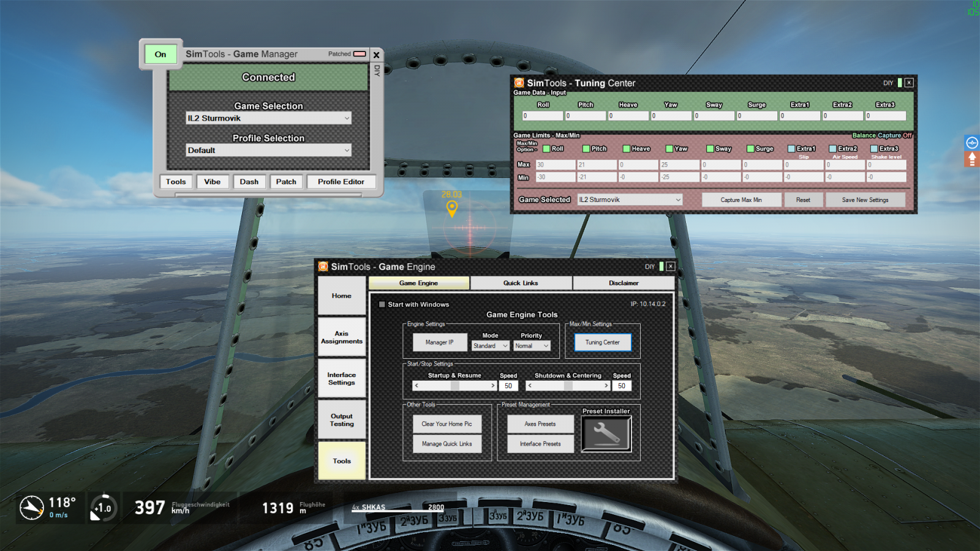980x551 pixels.
Task: Open the Home section in sidebar
Action: click(x=342, y=296)
